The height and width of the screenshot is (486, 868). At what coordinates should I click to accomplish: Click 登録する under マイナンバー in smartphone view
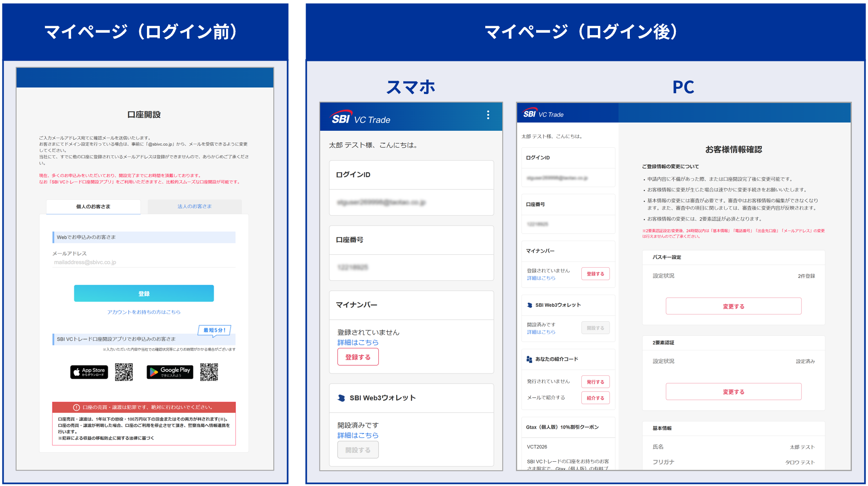tap(358, 357)
